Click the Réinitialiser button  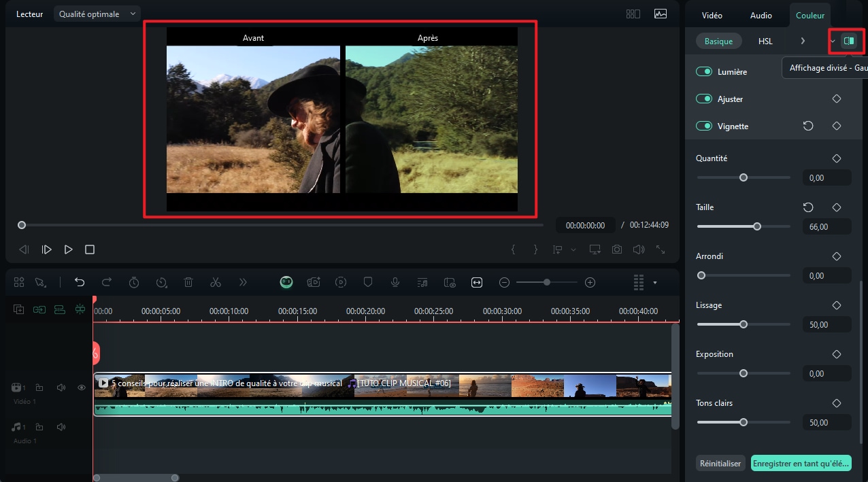720,464
